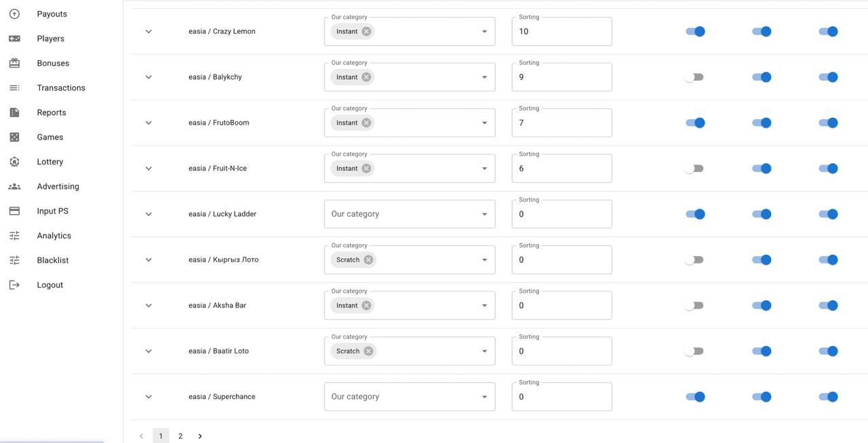Click the Logout icon
This screenshot has height=443, width=868.
(x=14, y=285)
